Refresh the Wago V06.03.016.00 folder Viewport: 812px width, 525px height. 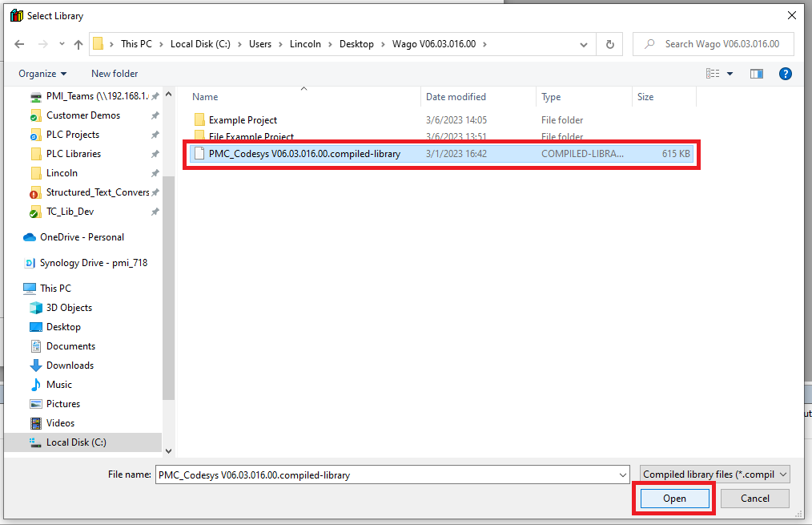click(610, 44)
